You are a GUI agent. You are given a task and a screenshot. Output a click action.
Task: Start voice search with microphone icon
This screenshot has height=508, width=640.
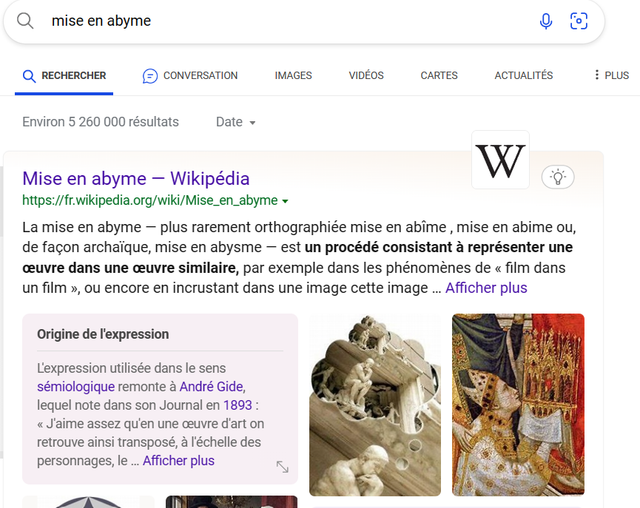(x=546, y=21)
